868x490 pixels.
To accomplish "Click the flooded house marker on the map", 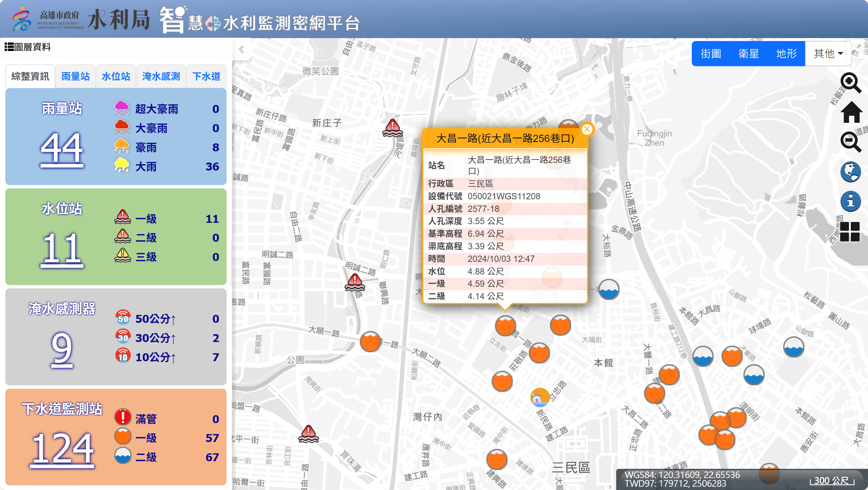I will (x=539, y=397).
